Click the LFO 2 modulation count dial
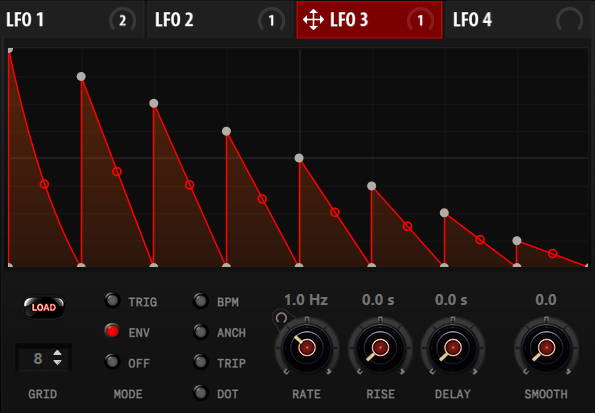Image resolution: width=595 pixels, height=413 pixels. (x=271, y=20)
